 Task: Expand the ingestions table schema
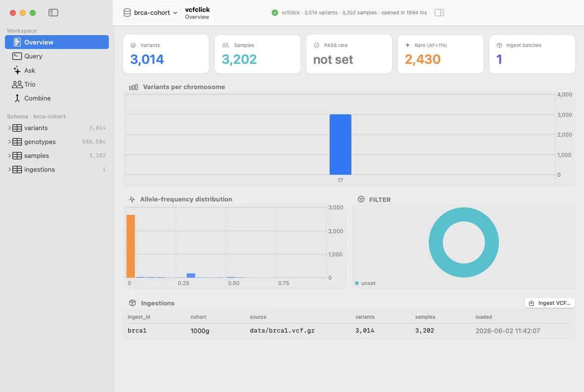tap(9, 170)
